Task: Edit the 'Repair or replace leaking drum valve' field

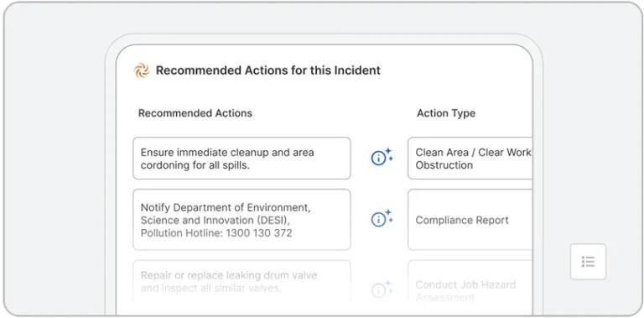Action: tap(241, 282)
